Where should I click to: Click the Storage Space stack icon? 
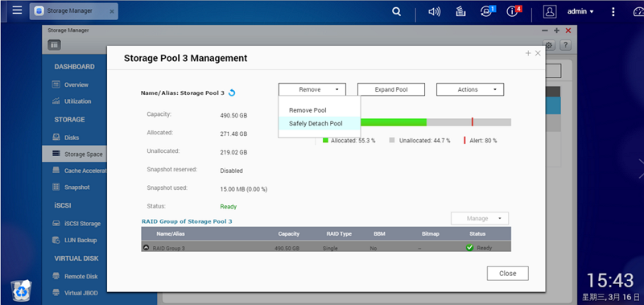point(56,154)
